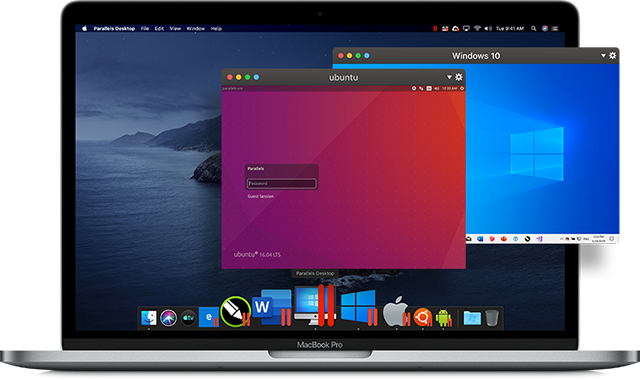
Task: Select the Parallels user on the Ubuntu login
Action: click(256, 169)
